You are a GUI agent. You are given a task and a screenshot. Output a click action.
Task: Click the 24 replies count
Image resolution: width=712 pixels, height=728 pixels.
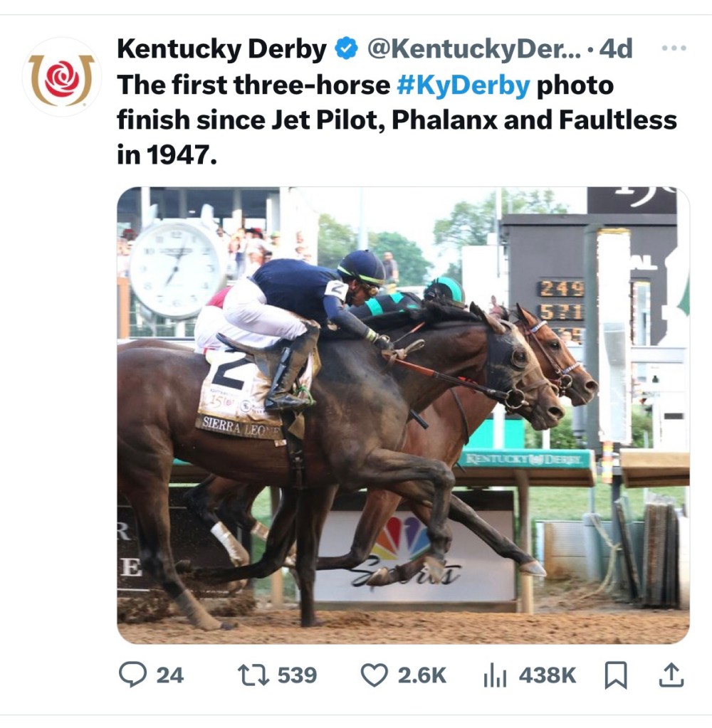(x=169, y=675)
